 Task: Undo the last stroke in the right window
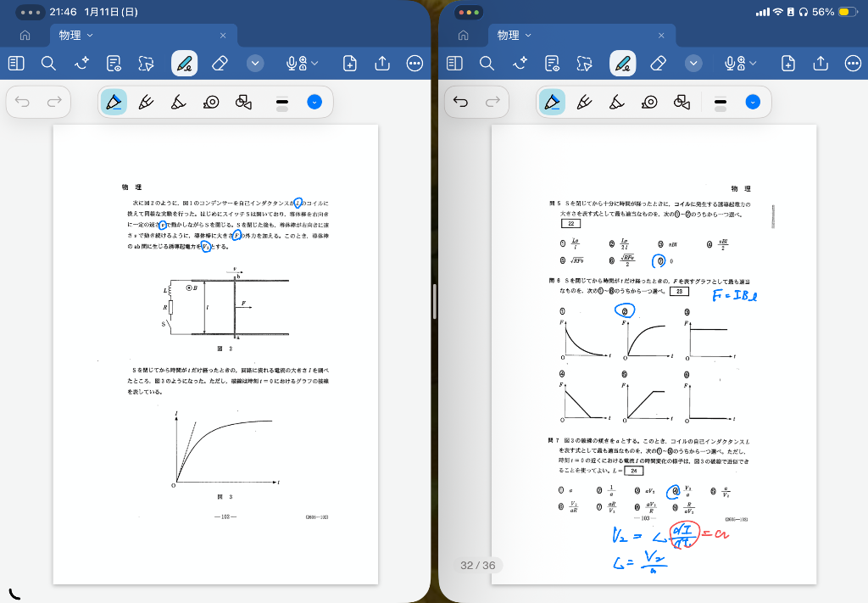pos(460,103)
